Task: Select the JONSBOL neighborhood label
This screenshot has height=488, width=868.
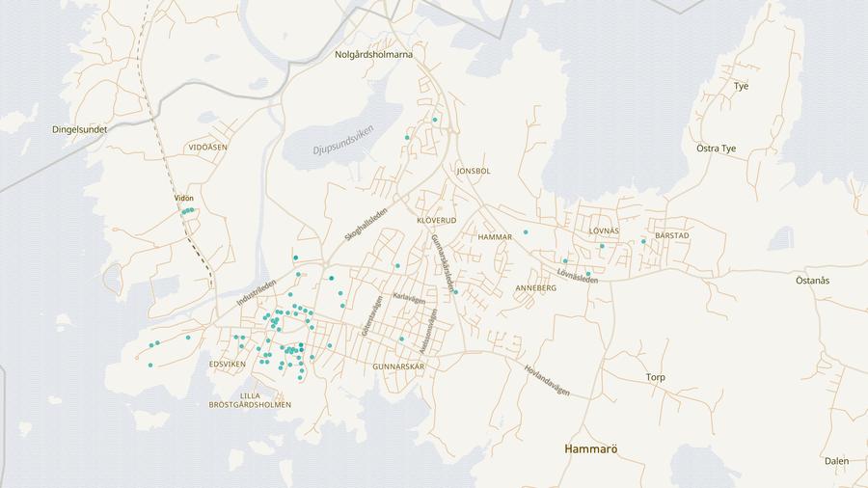Action: (474, 171)
